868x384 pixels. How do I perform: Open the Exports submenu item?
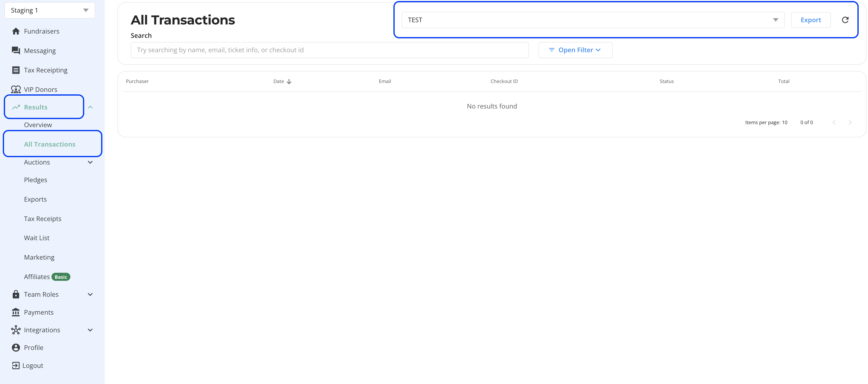coord(35,199)
